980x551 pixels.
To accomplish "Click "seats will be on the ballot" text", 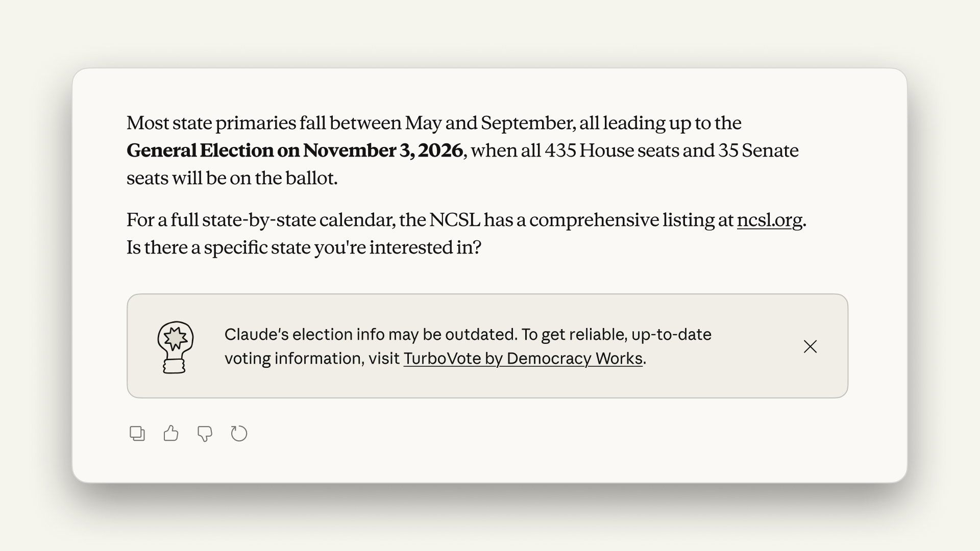I will point(232,178).
